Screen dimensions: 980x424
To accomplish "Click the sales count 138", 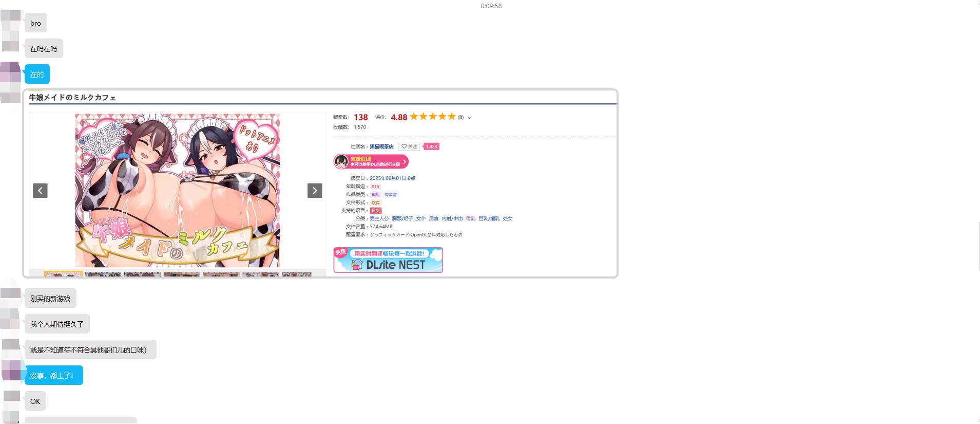I will coord(361,117).
